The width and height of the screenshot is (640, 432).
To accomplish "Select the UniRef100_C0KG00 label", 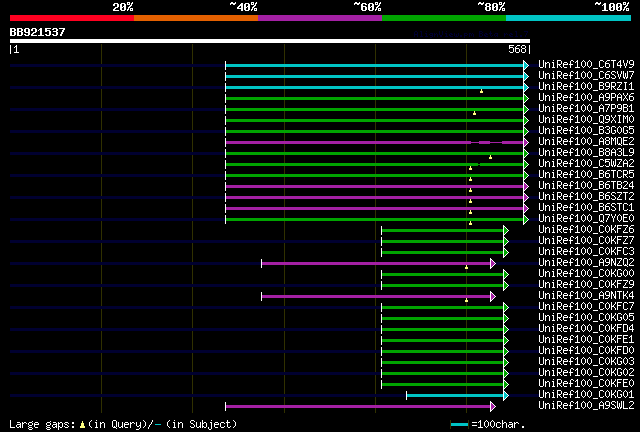I will 586,274.
